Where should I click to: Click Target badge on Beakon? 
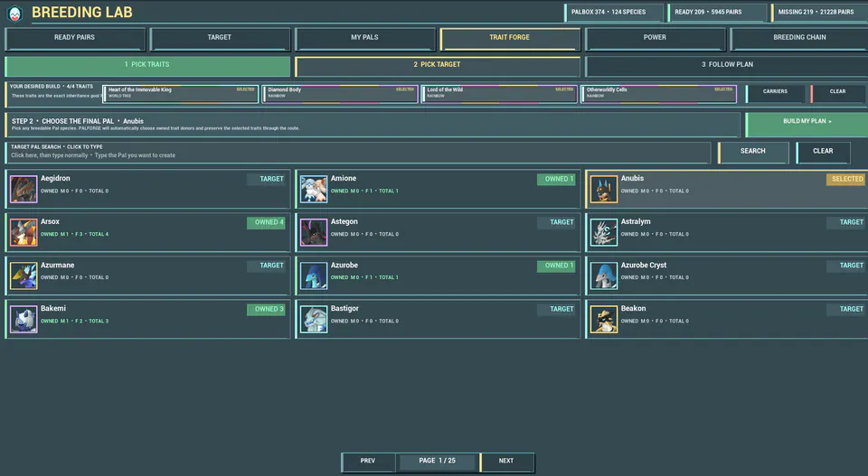coord(845,309)
